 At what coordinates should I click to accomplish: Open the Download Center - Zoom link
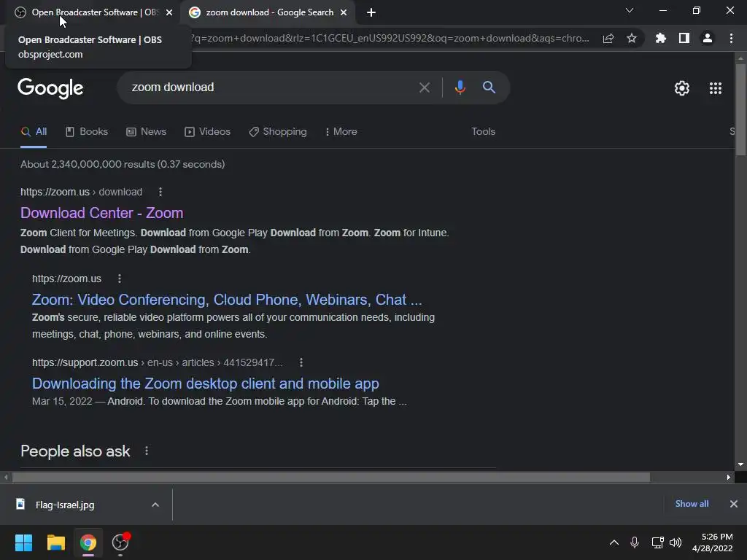pos(101,213)
